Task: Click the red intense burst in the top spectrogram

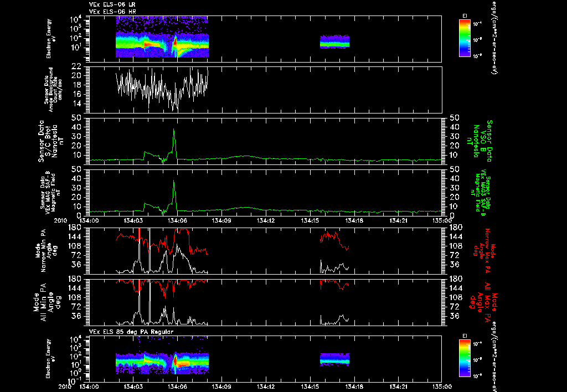Action: pyautogui.click(x=175, y=42)
